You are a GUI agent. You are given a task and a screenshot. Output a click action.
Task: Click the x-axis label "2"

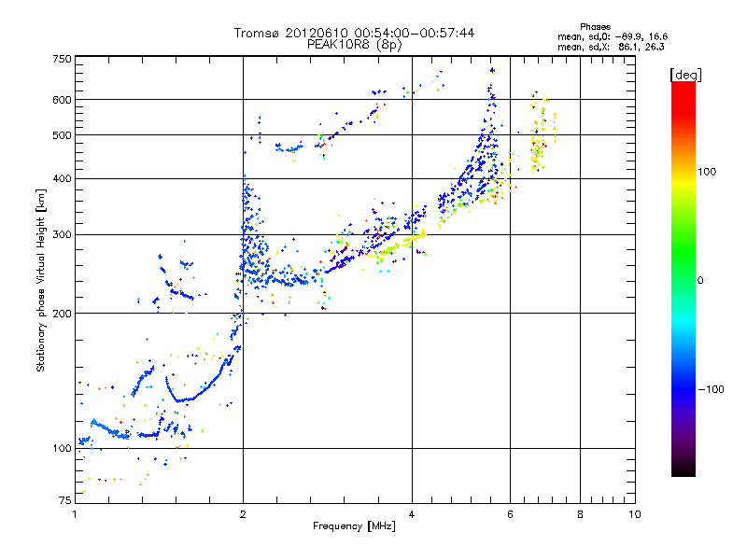(243, 514)
